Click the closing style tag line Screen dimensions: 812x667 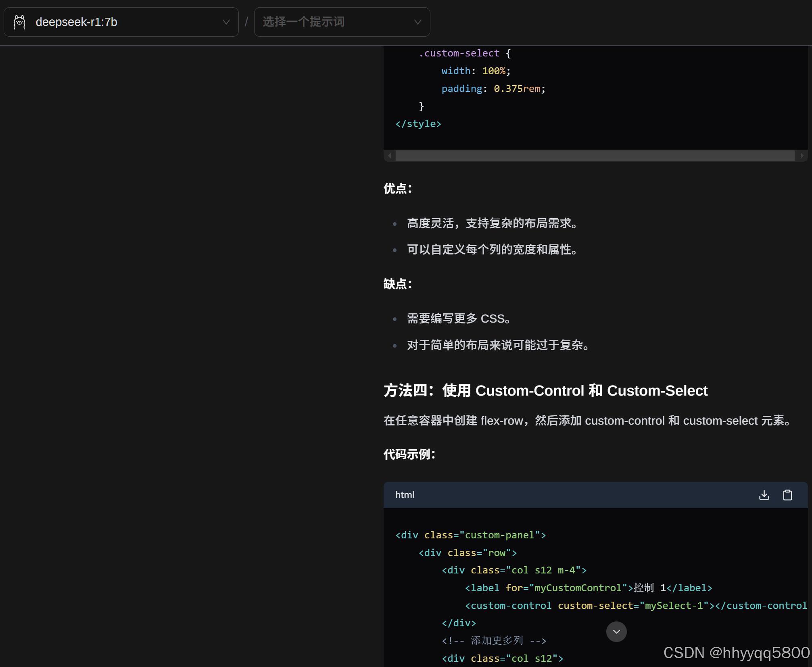418,124
